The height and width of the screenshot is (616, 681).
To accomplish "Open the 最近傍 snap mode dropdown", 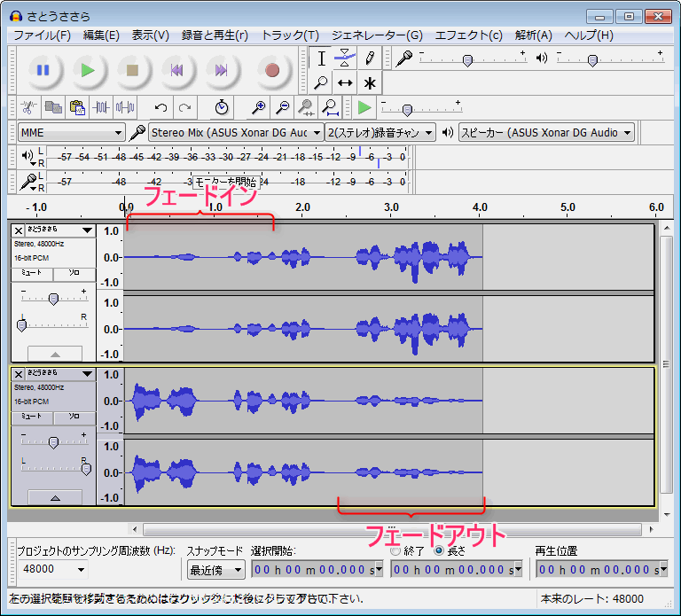I will [x=215, y=570].
